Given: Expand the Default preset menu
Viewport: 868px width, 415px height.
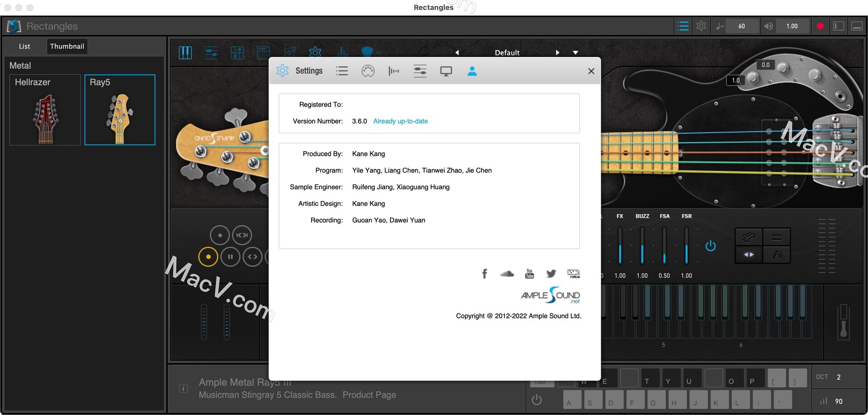Looking at the screenshot, I should click(576, 52).
